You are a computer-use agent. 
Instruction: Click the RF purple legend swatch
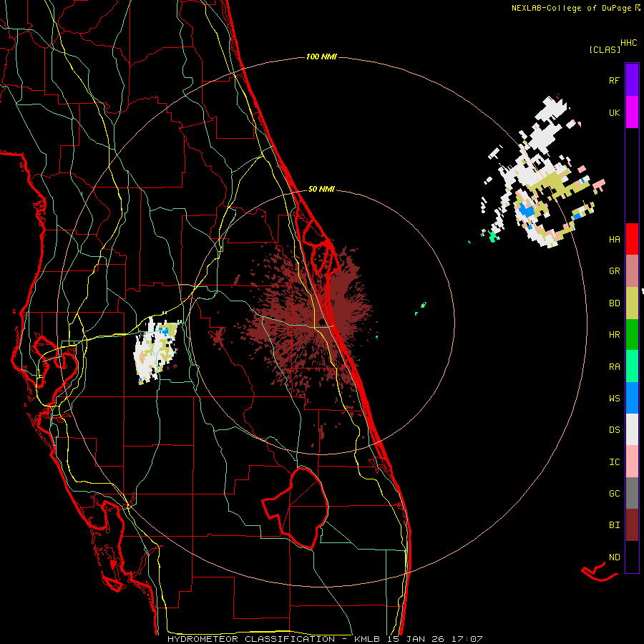point(632,79)
